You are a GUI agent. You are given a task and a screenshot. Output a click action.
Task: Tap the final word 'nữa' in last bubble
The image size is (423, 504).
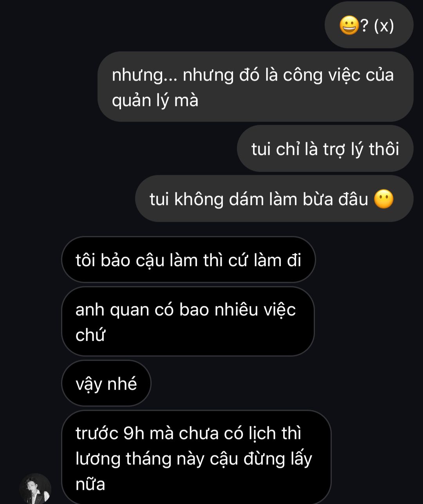tap(90, 484)
